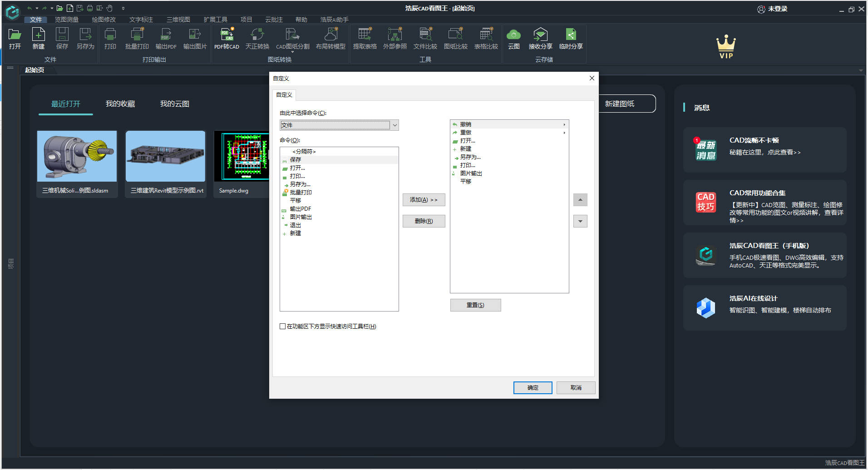Image resolution: width=868 pixels, height=470 pixels.
Task: Click the 打印 (Print) ribbon icon
Action: [x=110, y=39]
